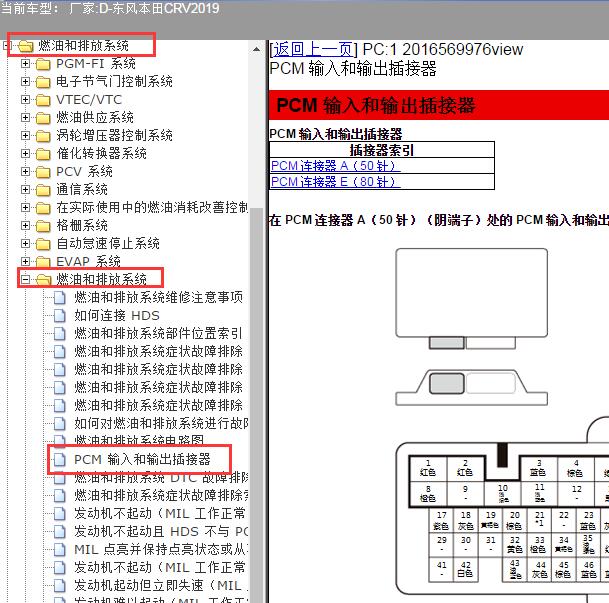Expand the PGM-FI 系统 node
The image size is (609, 603).
[25, 63]
